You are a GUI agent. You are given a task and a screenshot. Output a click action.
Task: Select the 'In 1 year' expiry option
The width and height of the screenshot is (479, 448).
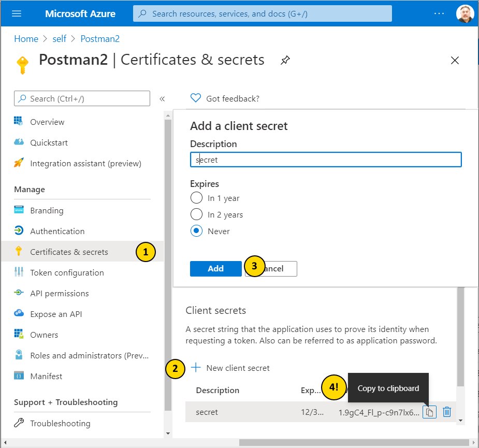pyautogui.click(x=196, y=198)
